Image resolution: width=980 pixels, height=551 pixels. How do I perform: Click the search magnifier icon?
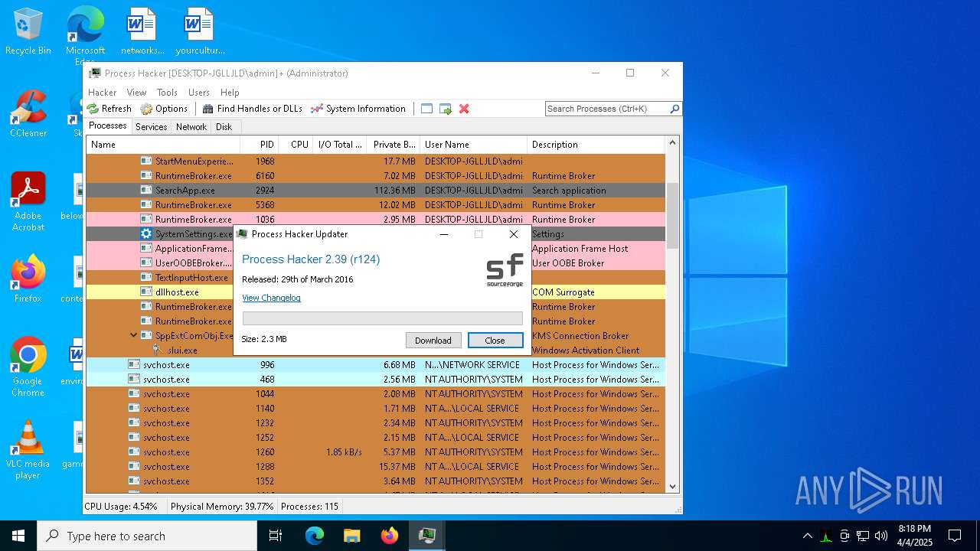click(x=675, y=109)
